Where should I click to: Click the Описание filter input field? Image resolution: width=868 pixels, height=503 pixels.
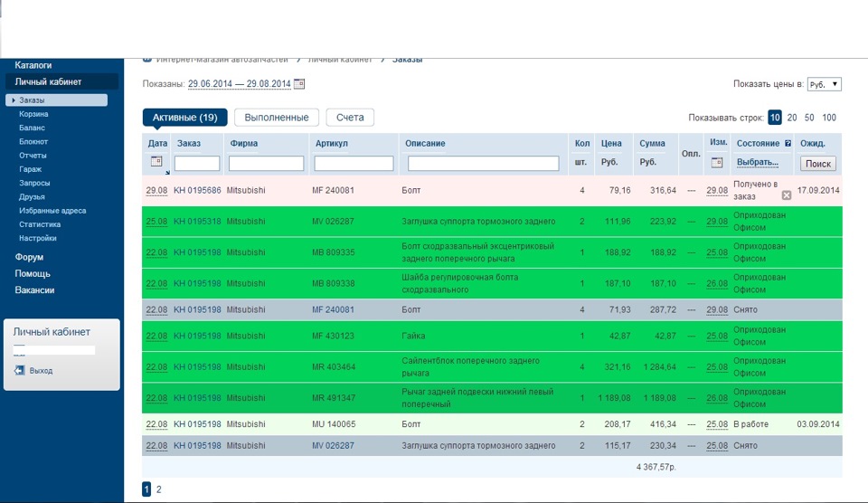(x=483, y=164)
